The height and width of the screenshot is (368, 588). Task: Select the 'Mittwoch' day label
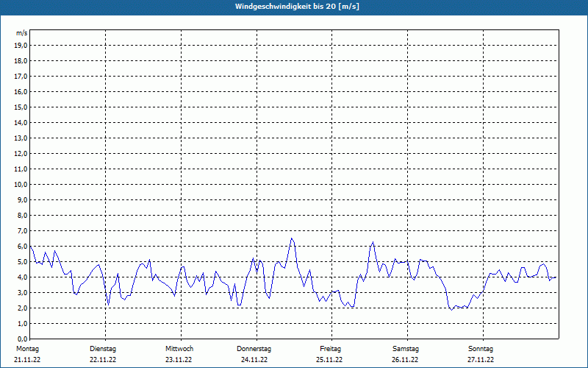[179, 349]
